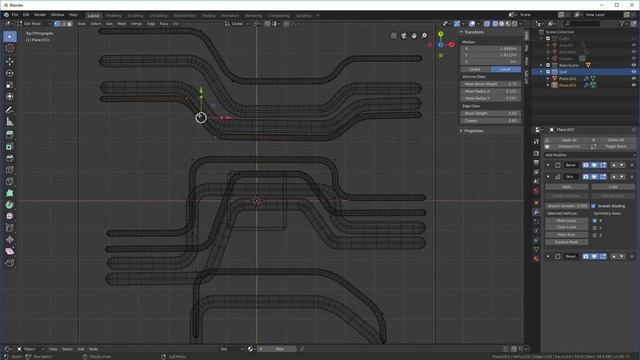Select the Loop Cut tool
This screenshot has width=640, height=360.
pyautogui.click(x=10, y=170)
